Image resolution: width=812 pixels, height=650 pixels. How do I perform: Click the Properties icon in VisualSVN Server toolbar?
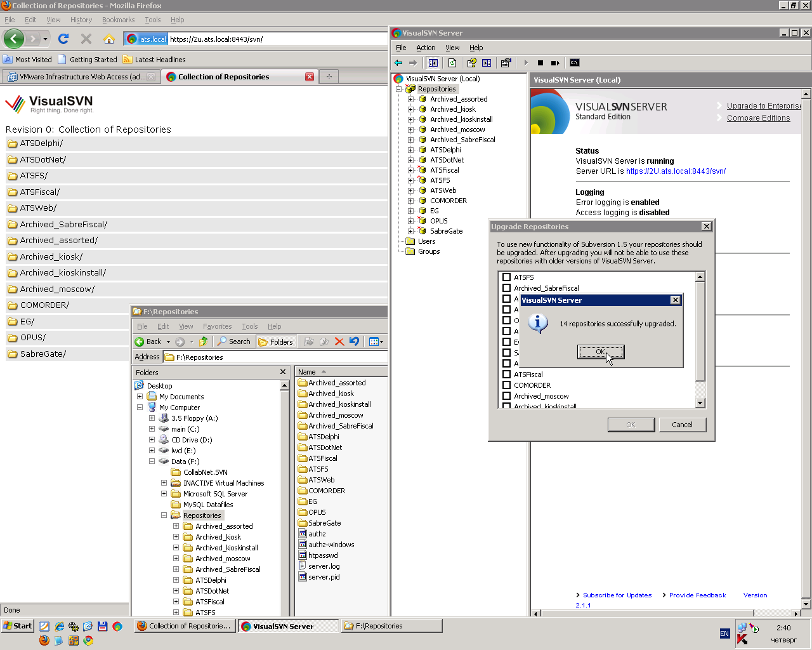coord(506,63)
